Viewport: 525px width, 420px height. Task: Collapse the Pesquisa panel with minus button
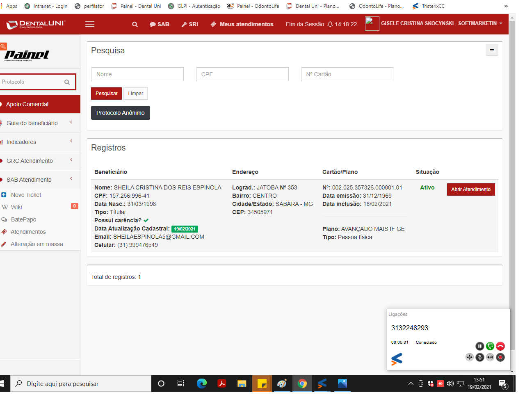pyautogui.click(x=491, y=50)
